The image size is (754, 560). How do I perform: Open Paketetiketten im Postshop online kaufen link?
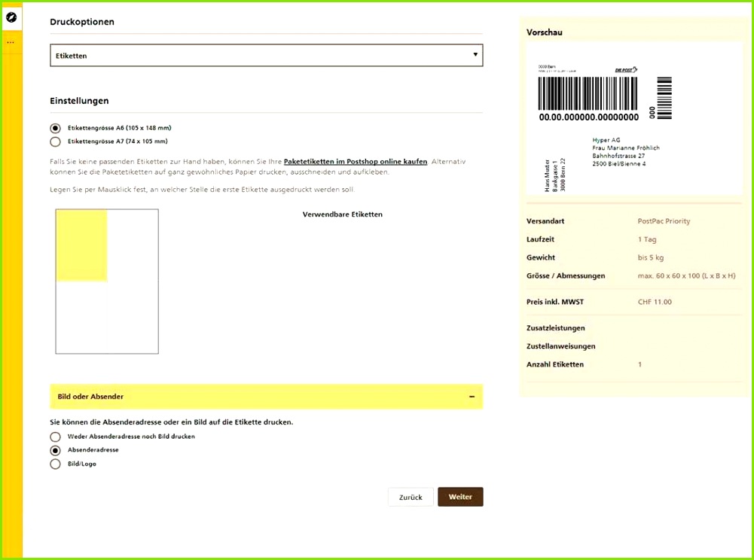[x=356, y=162]
